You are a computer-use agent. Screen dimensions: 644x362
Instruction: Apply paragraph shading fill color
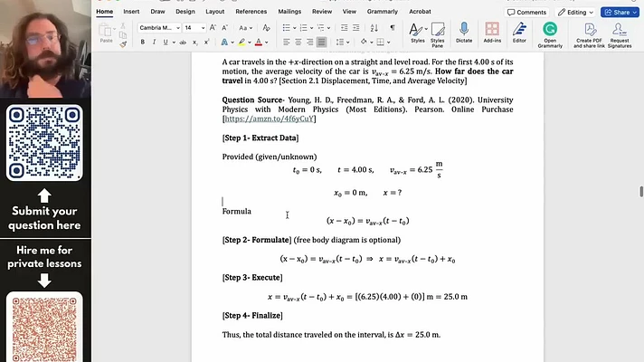coord(364,42)
